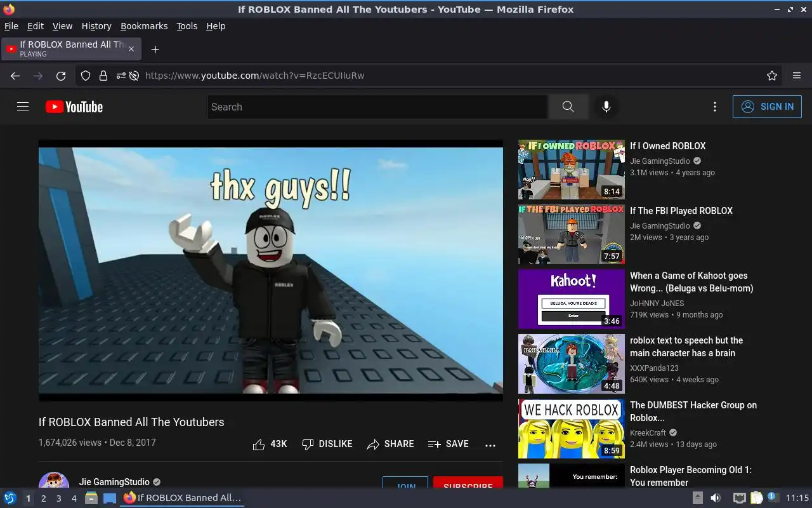Switch to virtual desktop 4
The width and height of the screenshot is (812, 508).
pos(74,498)
